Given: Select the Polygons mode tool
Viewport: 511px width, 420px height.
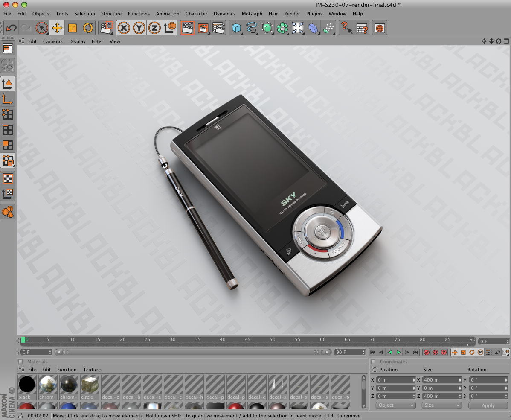Looking at the screenshot, I should [8, 145].
